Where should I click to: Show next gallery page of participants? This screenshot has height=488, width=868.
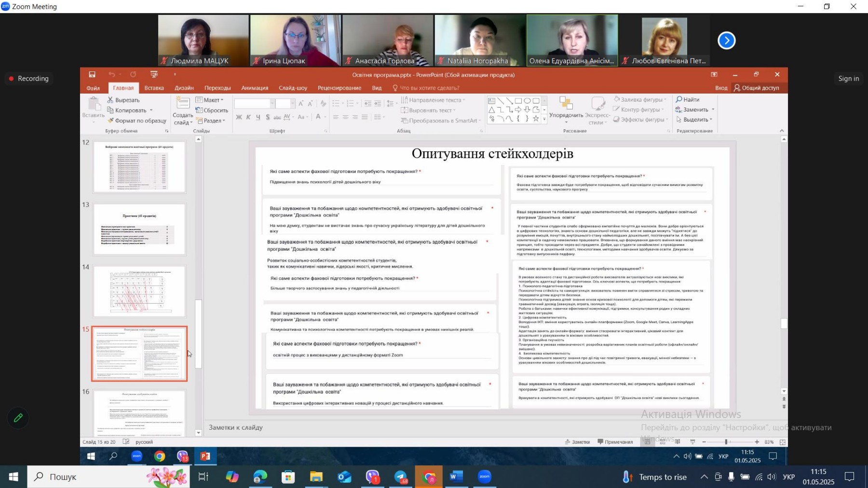(x=726, y=41)
